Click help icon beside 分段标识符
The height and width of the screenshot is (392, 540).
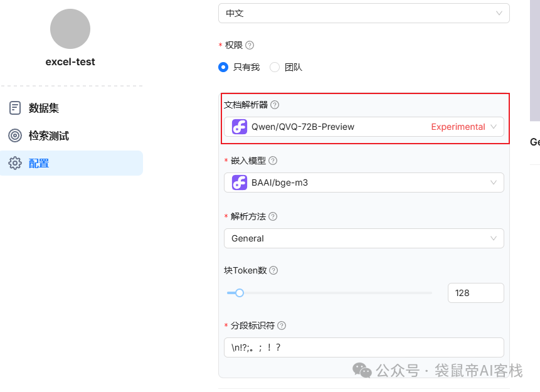pyautogui.click(x=282, y=326)
